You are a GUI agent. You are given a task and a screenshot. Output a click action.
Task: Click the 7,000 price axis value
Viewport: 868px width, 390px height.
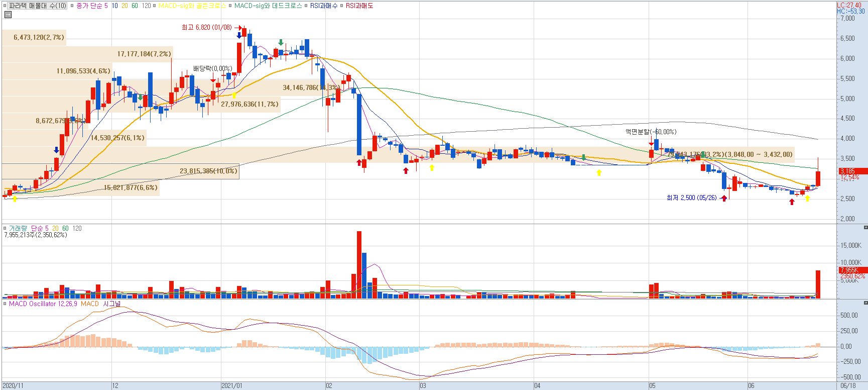point(847,18)
